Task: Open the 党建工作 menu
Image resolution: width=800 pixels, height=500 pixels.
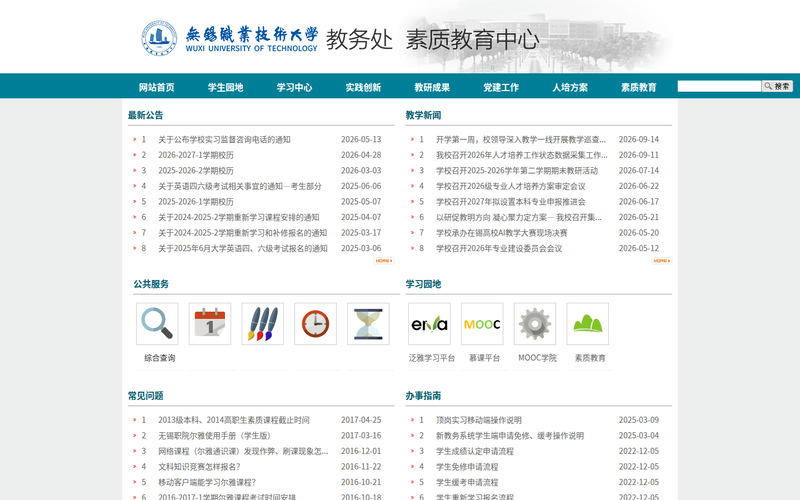Action: pyautogui.click(x=501, y=87)
